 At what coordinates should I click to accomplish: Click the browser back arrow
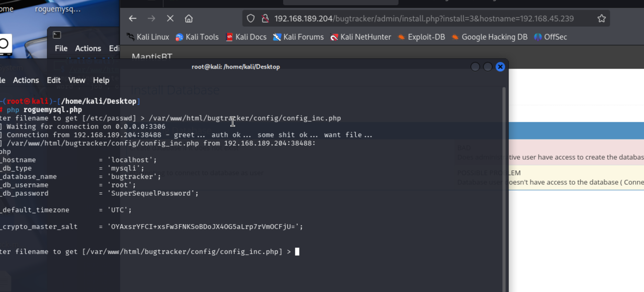pos(133,19)
